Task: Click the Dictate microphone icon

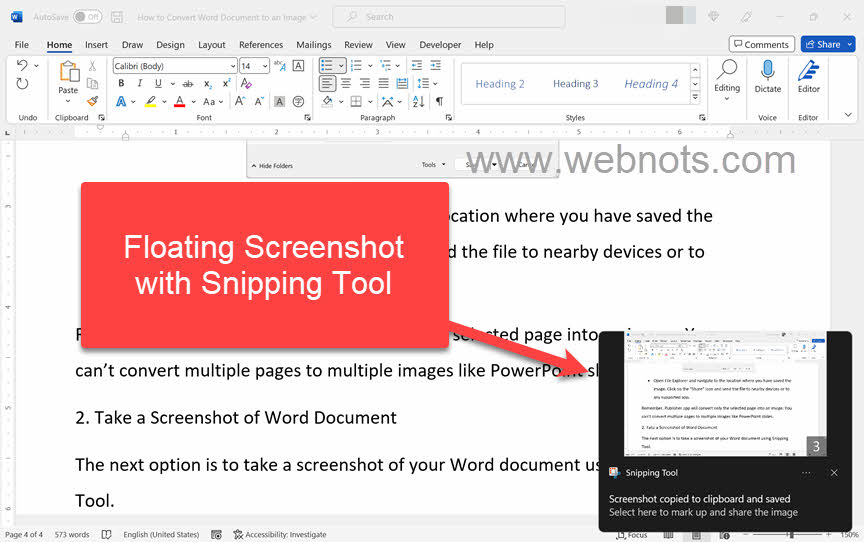Action: coord(767,70)
